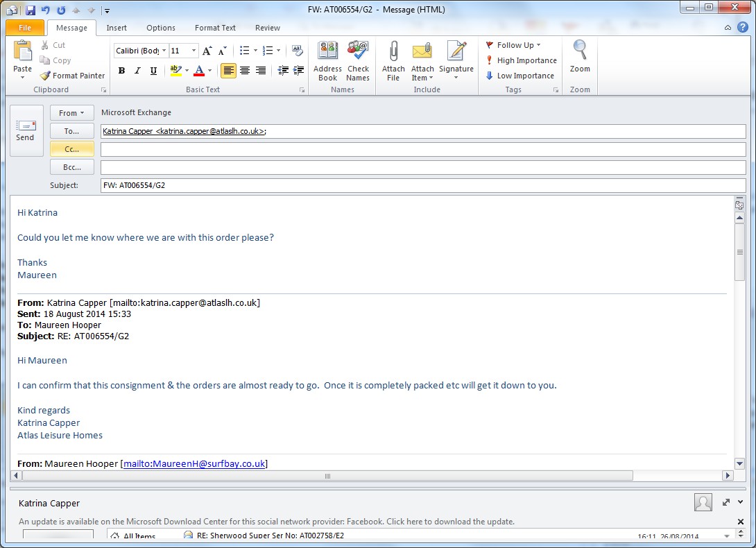Click the Format Painter tool
The width and height of the screenshot is (756, 548).
pos(73,76)
